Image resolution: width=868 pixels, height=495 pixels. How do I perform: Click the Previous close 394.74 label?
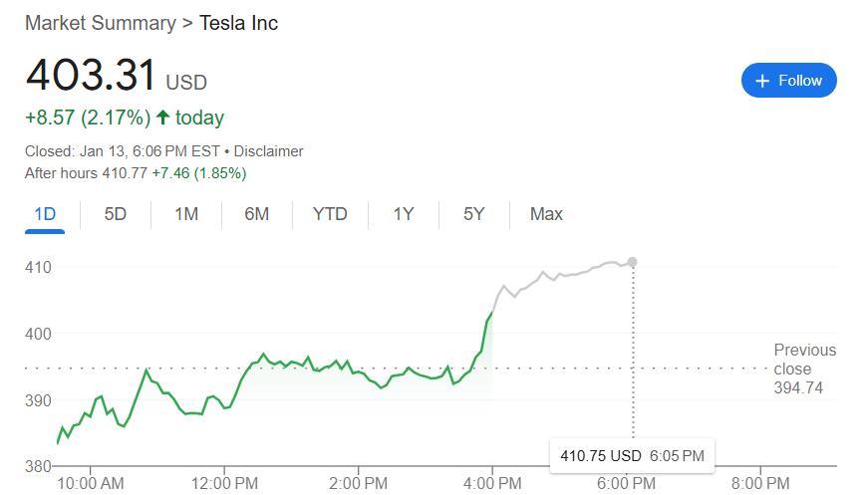(x=804, y=369)
